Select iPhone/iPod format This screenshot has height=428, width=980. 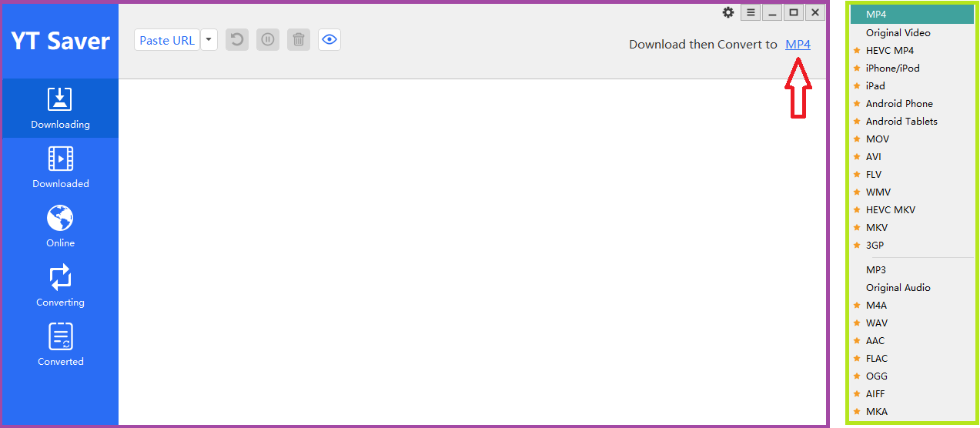tap(912, 69)
